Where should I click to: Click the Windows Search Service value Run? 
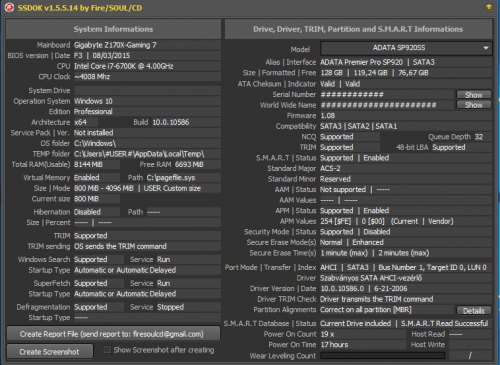(188, 259)
